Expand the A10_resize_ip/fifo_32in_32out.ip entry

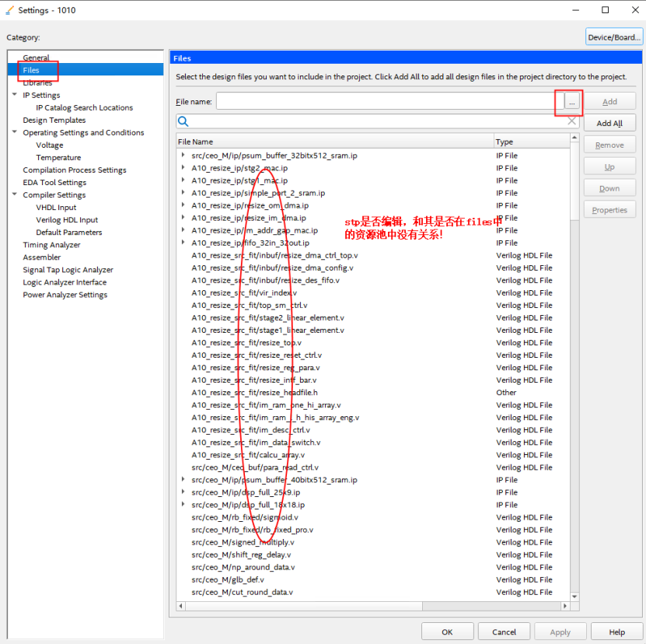[182, 243]
